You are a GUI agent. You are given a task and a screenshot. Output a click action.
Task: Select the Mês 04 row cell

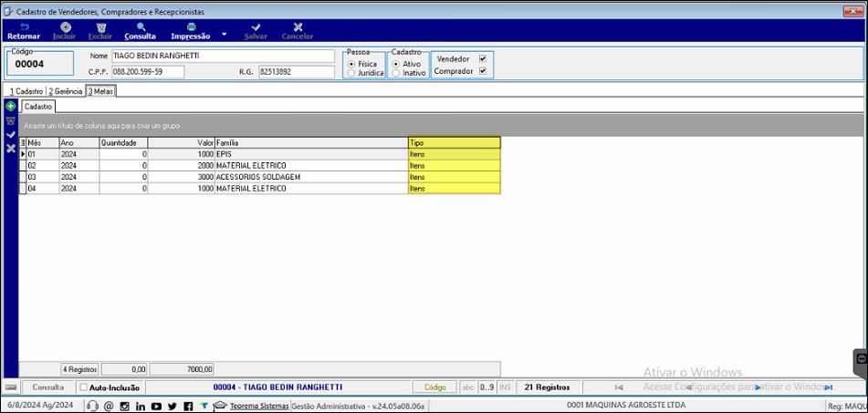[43, 189]
